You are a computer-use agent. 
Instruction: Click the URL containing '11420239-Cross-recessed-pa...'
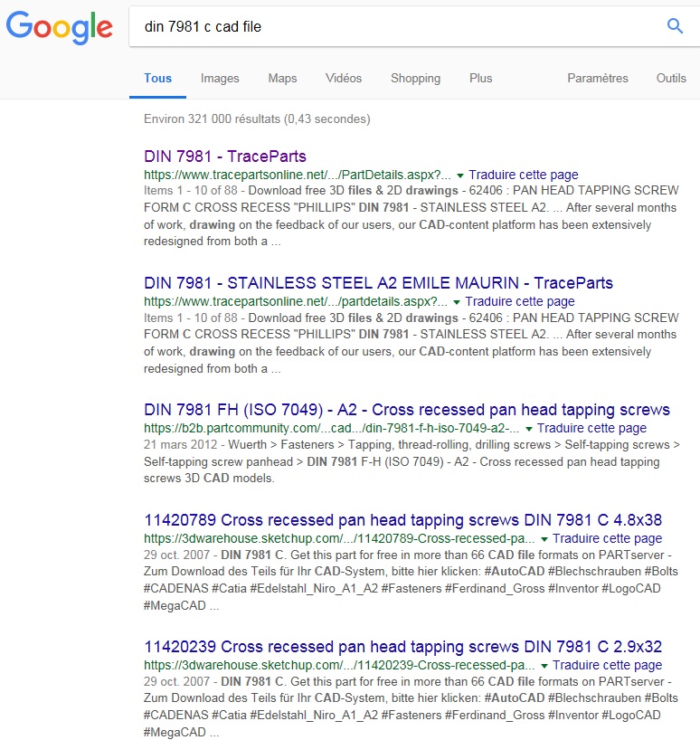tap(339, 665)
